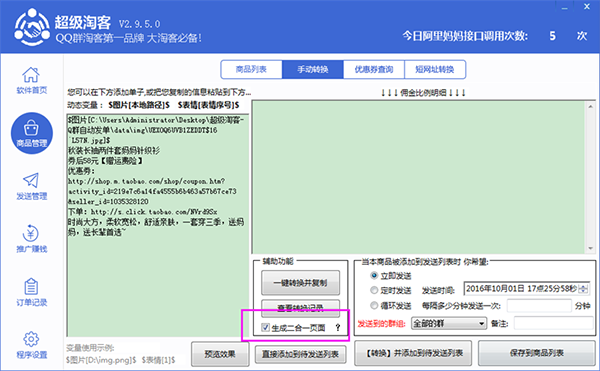Open 发送管理 paper plane icon
The height and width of the screenshot is (371, 600).
(x=31, y=181)
